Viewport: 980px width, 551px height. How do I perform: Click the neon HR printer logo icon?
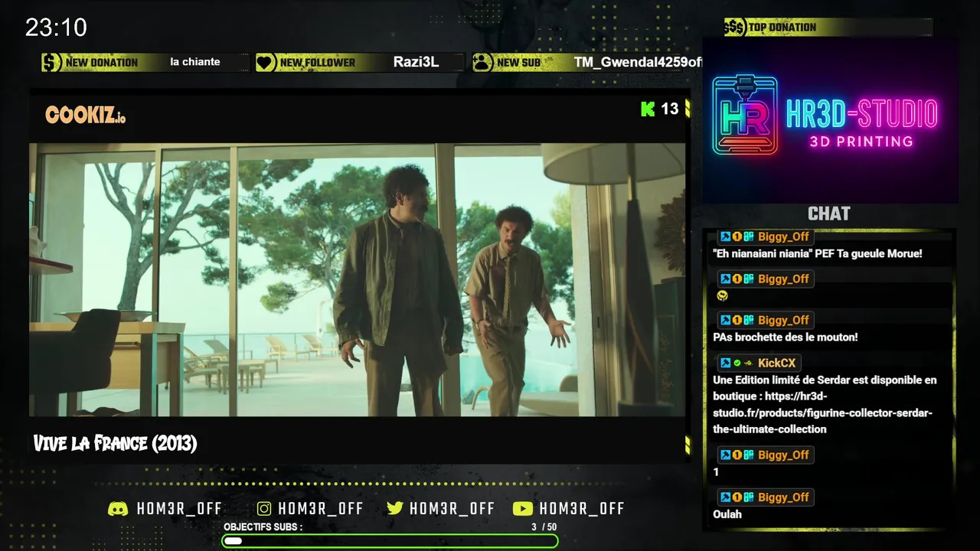pos(745,116)
